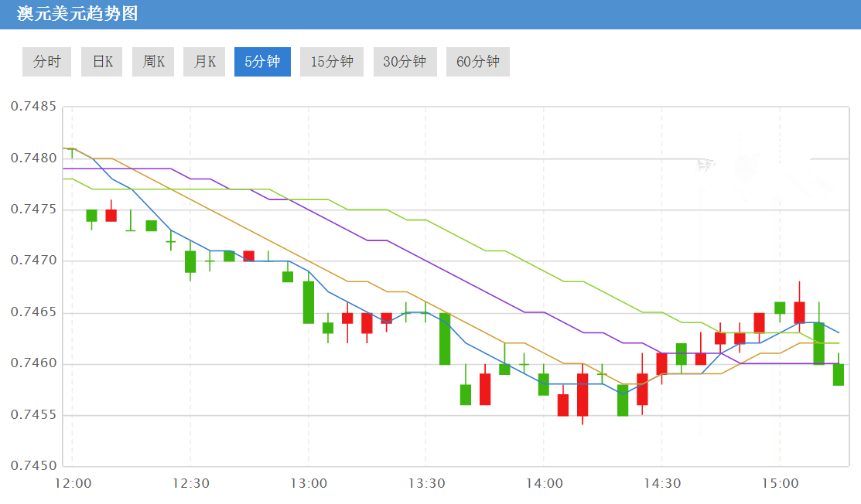861x504 pixels.
Task: Open the 周K weekly chart tab
Action: (153, 62)
